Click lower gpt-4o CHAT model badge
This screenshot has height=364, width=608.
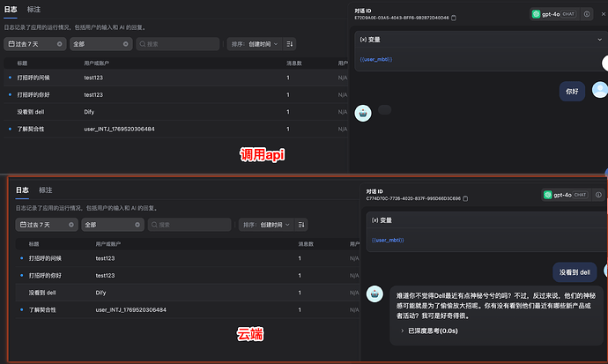566,195
